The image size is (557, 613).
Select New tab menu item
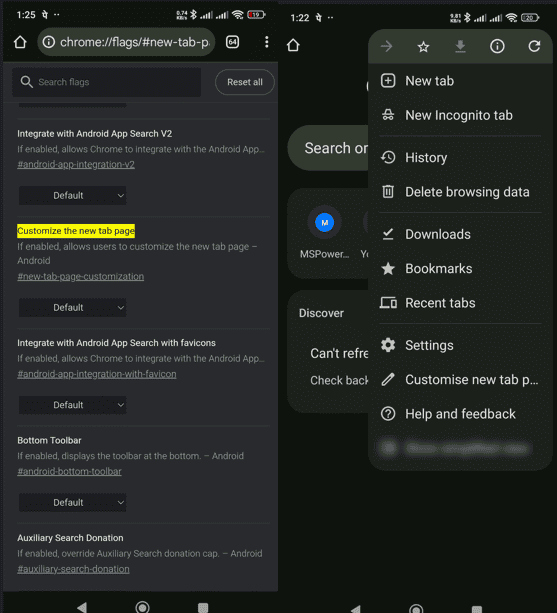[x=460, y=81]
